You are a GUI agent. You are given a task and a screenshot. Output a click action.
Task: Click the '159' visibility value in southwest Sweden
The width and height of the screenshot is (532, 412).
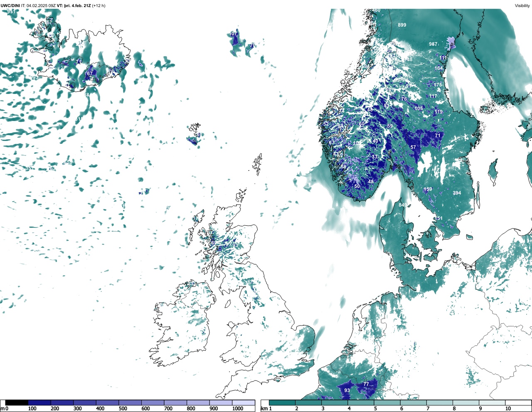tap(428, 189)
